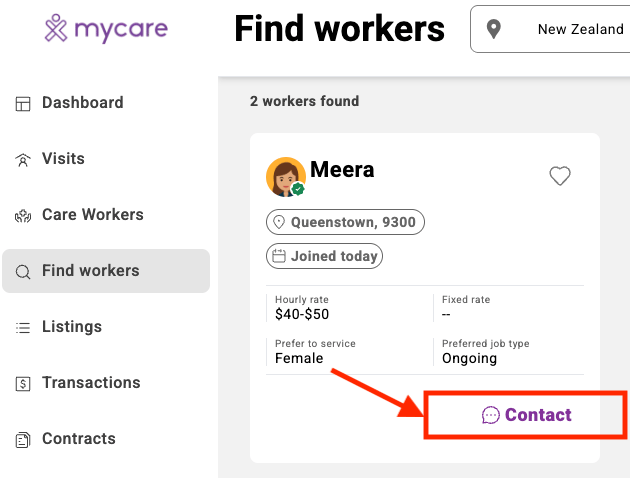This screenshot has width=630, height=478.
Task: Click the Care Workers sidebar icon
Action: (23, 215)
